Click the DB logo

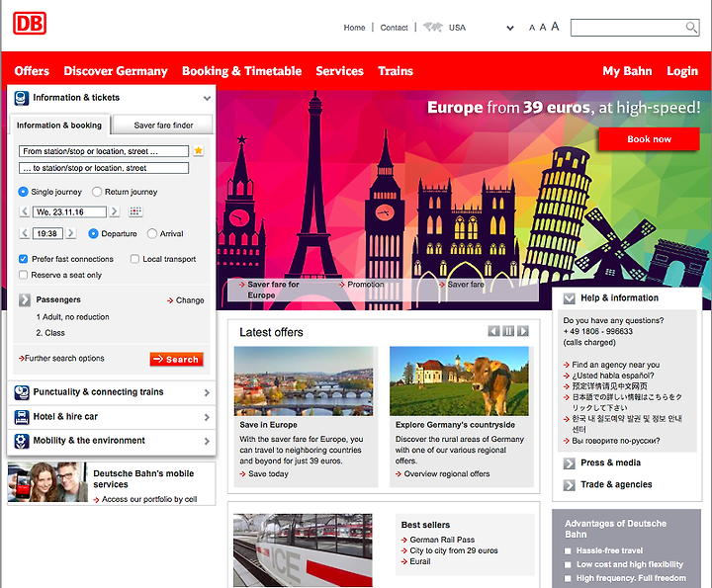(x=30, y=23)
